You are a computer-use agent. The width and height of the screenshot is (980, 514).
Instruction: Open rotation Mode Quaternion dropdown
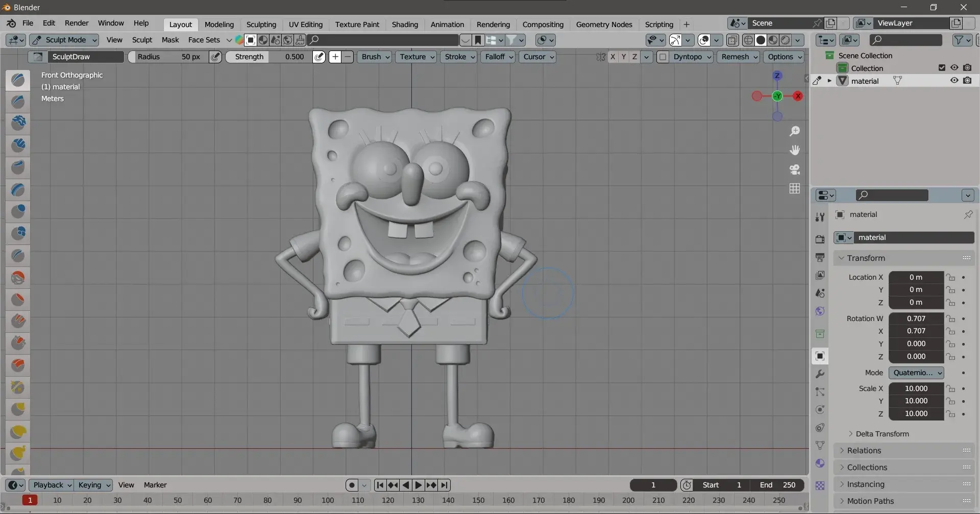pos(916,373)
